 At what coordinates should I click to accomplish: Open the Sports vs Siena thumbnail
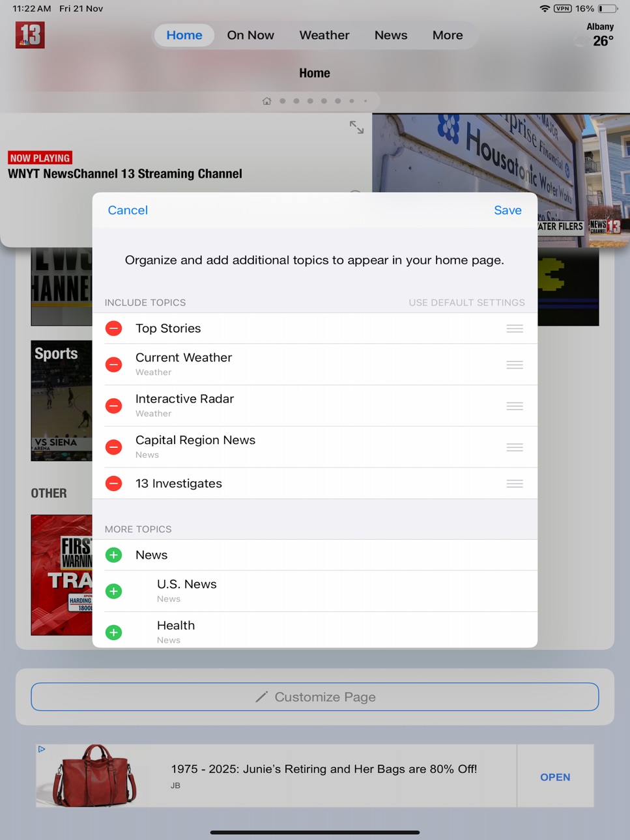(x=61, y=400)
